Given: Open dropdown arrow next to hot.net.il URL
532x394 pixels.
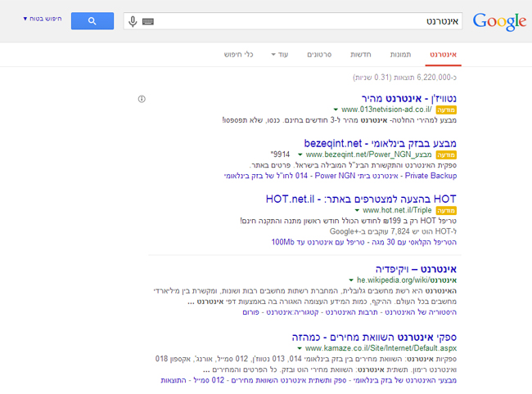Looking at the screenshot, I should pos(357,210).
